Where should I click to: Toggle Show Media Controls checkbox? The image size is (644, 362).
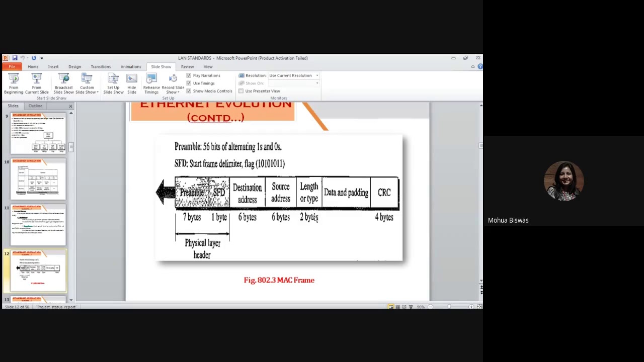click(189, 91)
